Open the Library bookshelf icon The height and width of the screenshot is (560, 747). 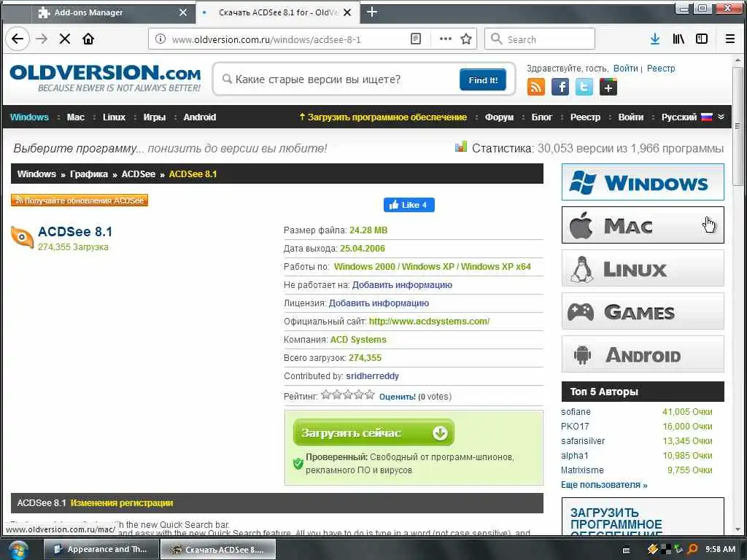pos(678,39)
